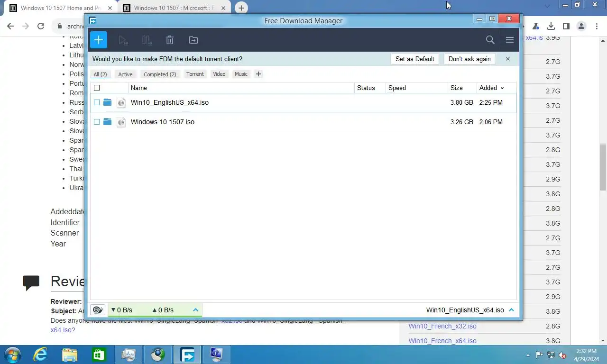Click the browser page vertical scrollbar
This screenshot has width=607, height=364.
pos(603,167)
